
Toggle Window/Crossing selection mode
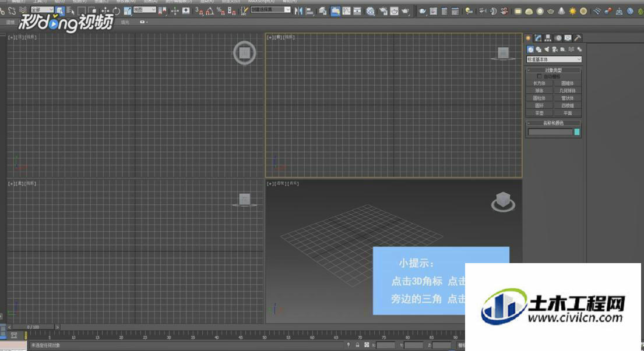93,11
